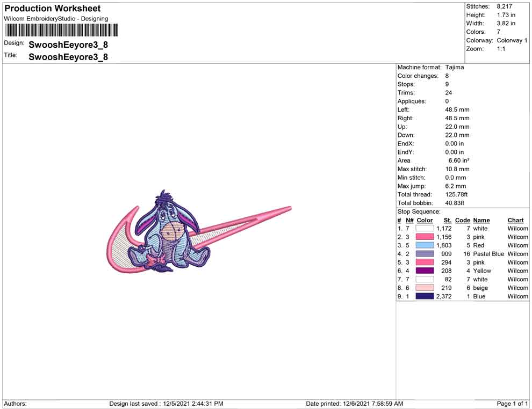Click the Authors label in footer
The width and height of the screenshot is (532, 409).
pyautogui.click(x=15, y=404)
